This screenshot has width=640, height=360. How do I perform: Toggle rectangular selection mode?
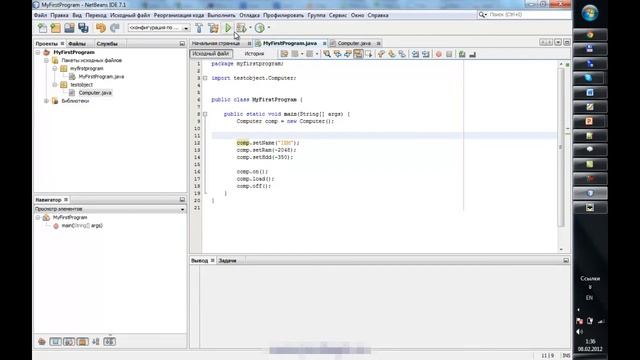click(369, 54)
